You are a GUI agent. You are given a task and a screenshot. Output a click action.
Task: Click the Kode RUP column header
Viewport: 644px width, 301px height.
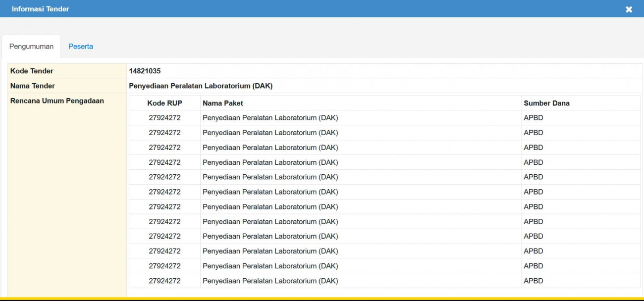click(x=164, y=103)
